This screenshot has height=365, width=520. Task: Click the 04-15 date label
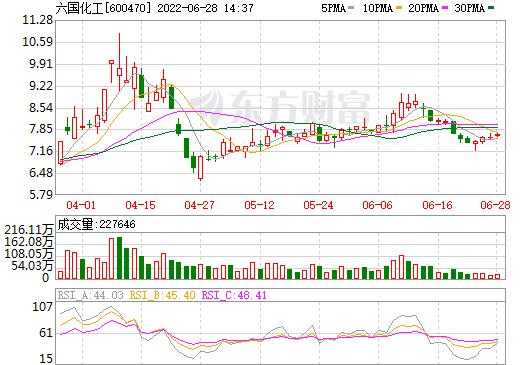pos(140,205)
